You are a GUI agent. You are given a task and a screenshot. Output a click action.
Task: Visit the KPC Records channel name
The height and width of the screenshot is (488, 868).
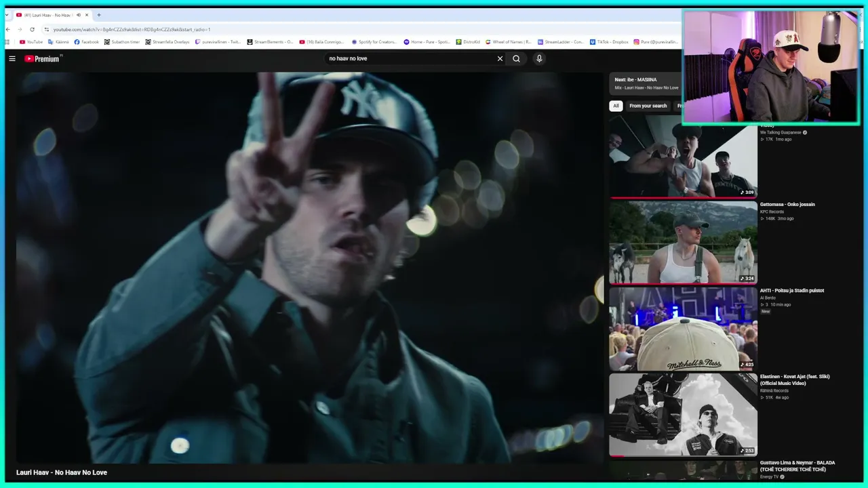772,212
